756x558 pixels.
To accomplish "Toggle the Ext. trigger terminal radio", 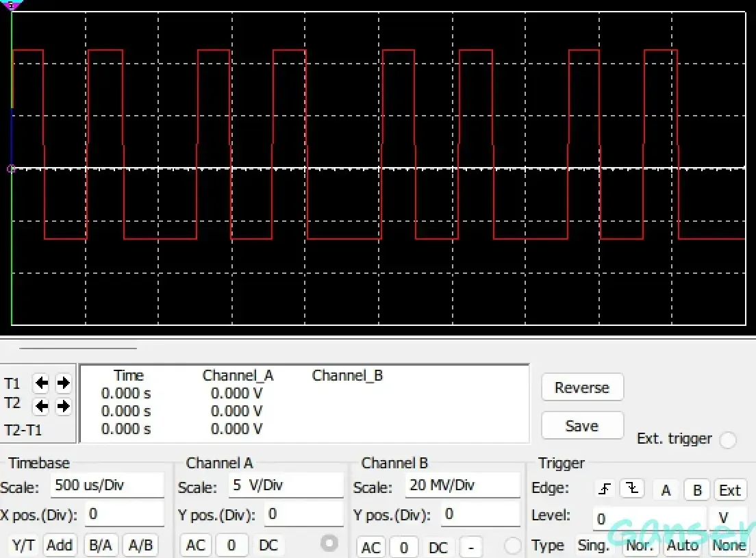I will coord(728,440).
